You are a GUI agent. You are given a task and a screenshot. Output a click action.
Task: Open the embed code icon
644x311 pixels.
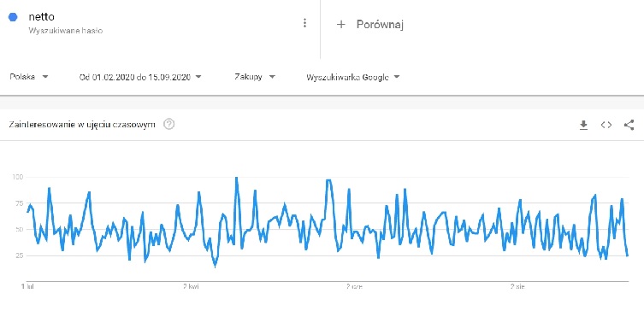(x=606, y=125)
